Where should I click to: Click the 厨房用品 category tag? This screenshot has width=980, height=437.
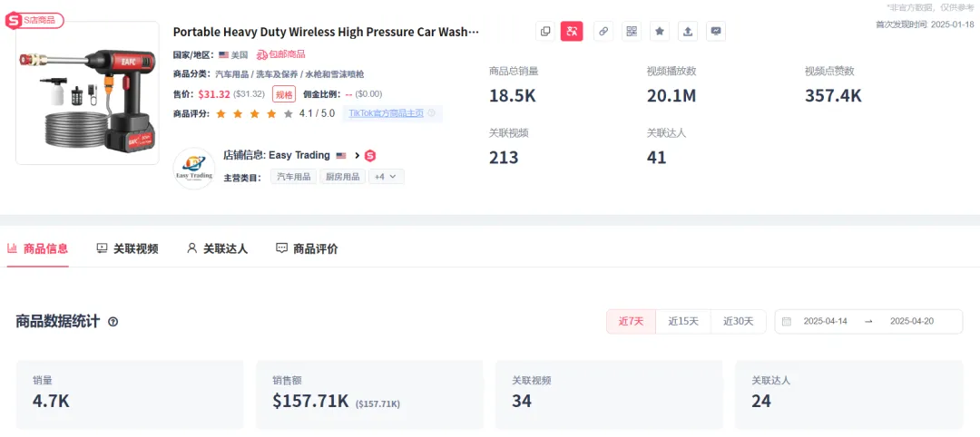[x=343, y=177]
